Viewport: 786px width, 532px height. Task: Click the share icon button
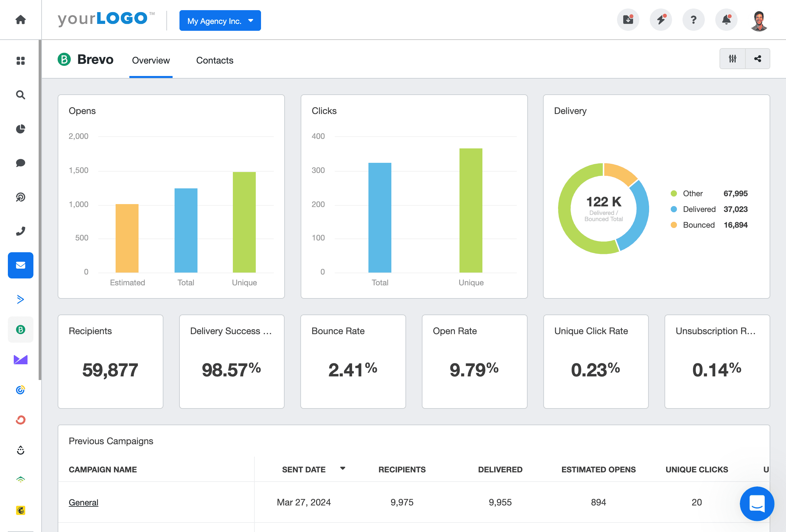pos(758,59)
